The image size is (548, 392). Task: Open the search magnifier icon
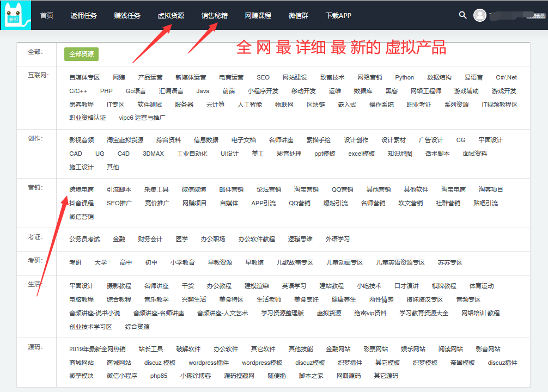tap(462, 15)
